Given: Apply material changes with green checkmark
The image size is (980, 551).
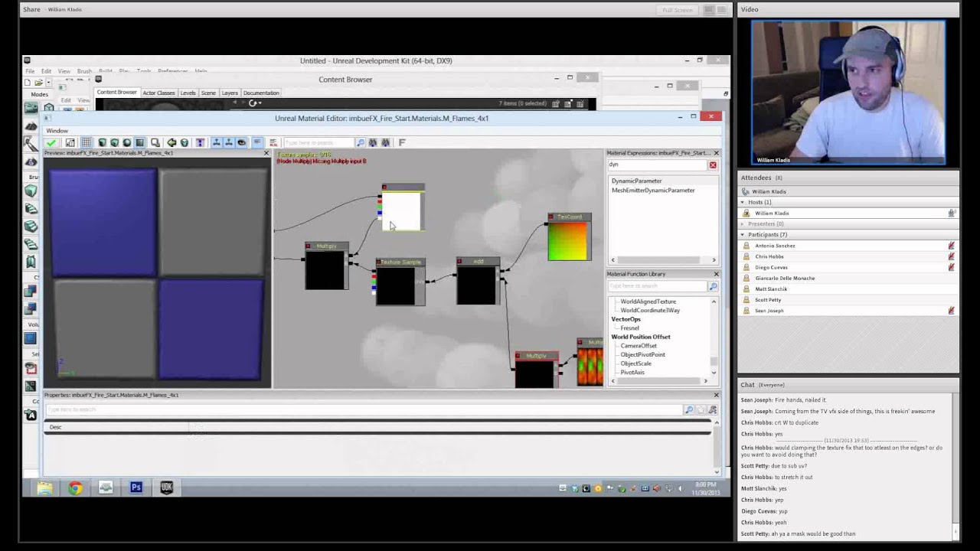Looking at the screenshot, I should click(51, 142).
